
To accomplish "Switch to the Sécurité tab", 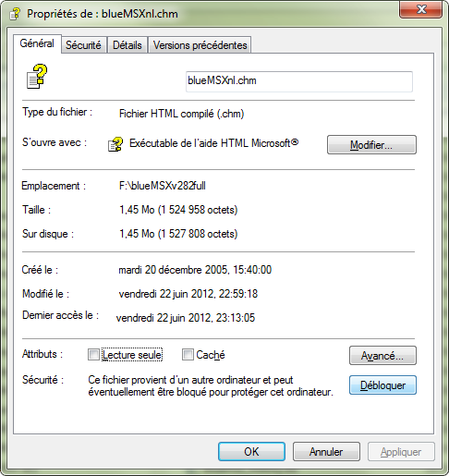I will 83,45.
